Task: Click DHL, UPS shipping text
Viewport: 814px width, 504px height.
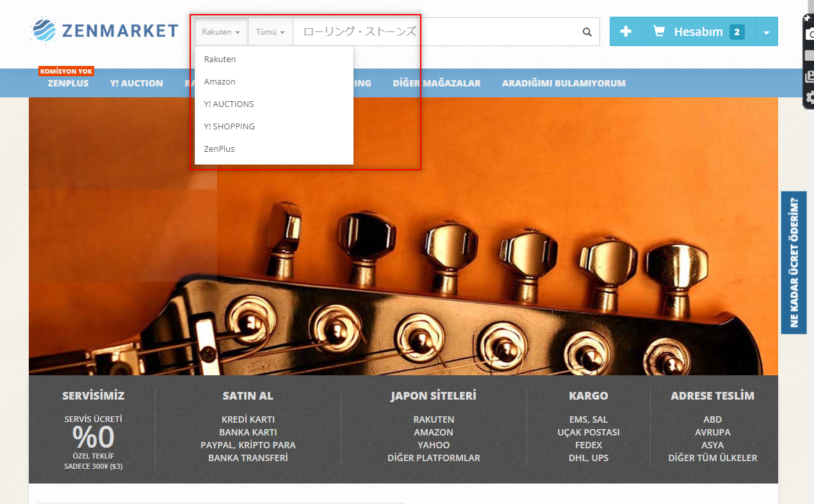Action: [589, 458]
